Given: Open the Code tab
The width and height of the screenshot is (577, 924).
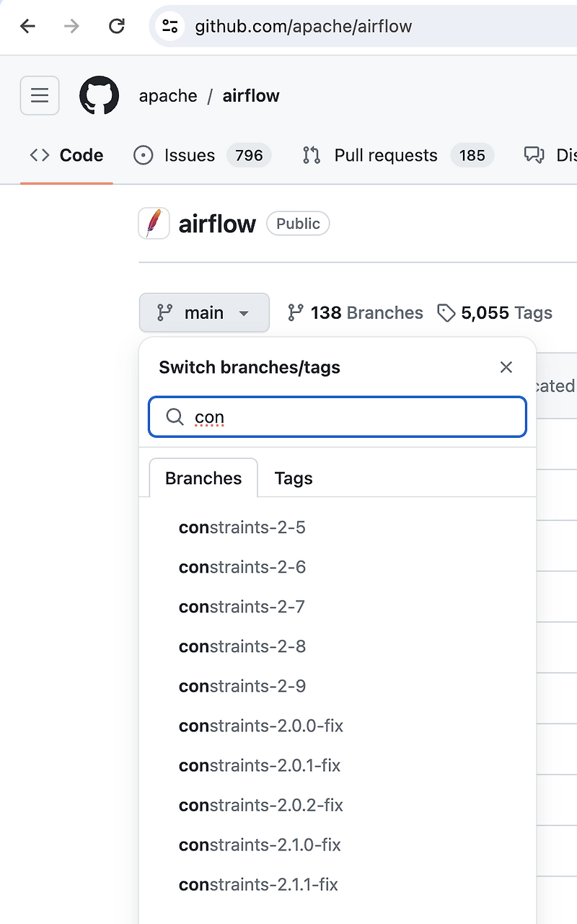Looking at the screenshot, I should (x=67, y=155).
